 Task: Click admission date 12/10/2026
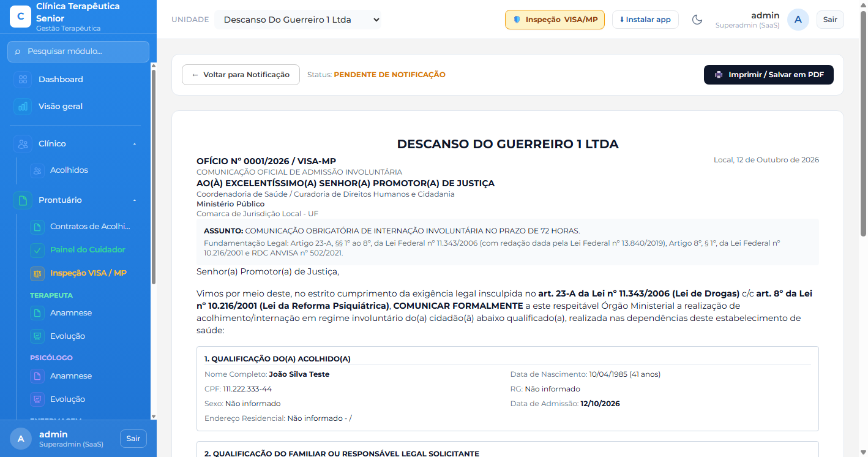(x=600, y=404)
